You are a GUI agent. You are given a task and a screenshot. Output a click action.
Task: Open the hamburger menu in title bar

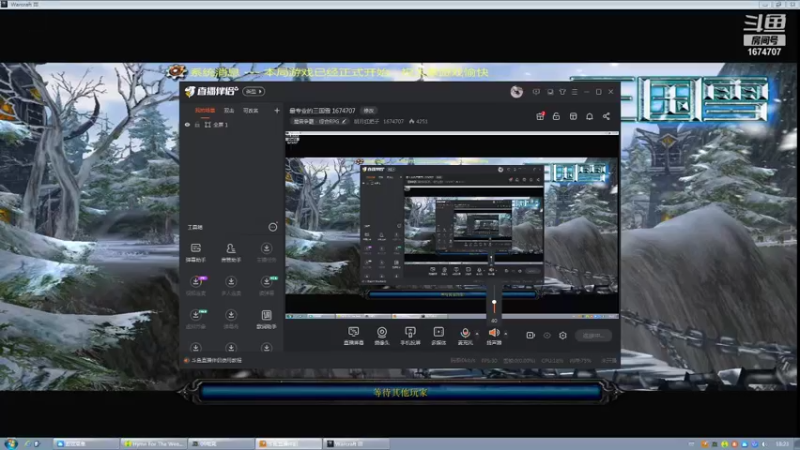tap(574, 92)
